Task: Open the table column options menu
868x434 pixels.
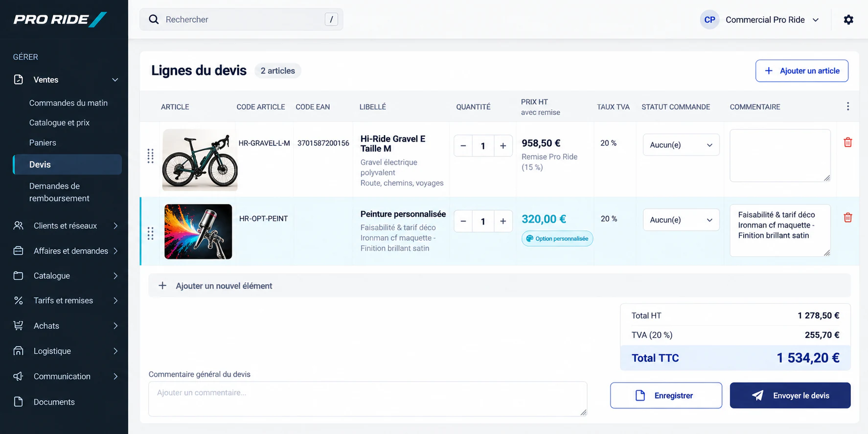Action: coord(848,107)
